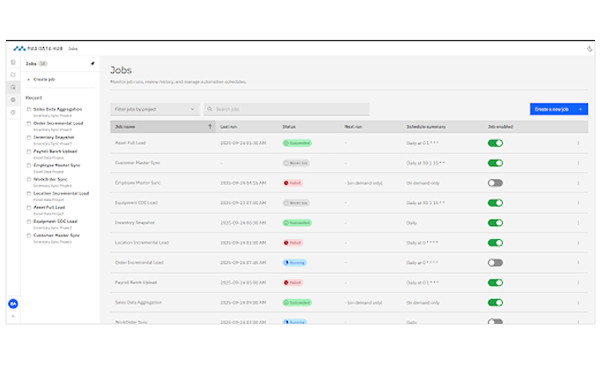Image resolution: width=600 pixels, height=365 pixels.
Task: Open Asset Full Load job in table
Action: [x=130, y=143]
